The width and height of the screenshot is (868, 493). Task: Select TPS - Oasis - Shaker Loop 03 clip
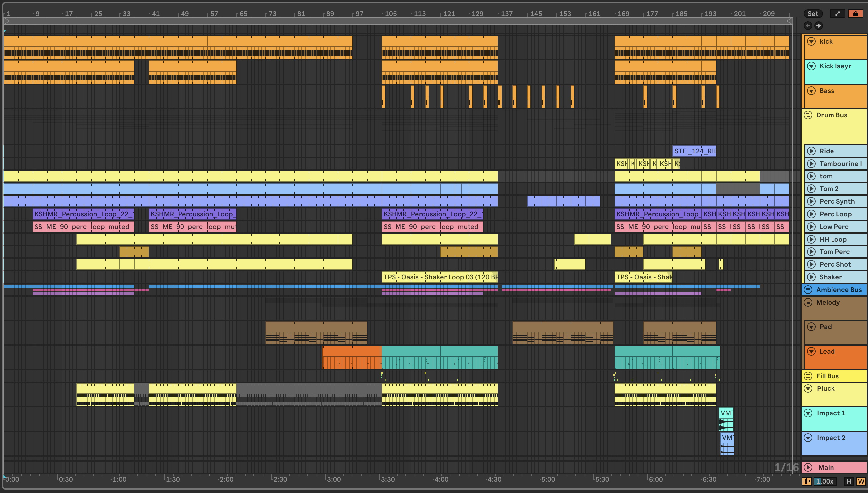(x=440, y=277)
